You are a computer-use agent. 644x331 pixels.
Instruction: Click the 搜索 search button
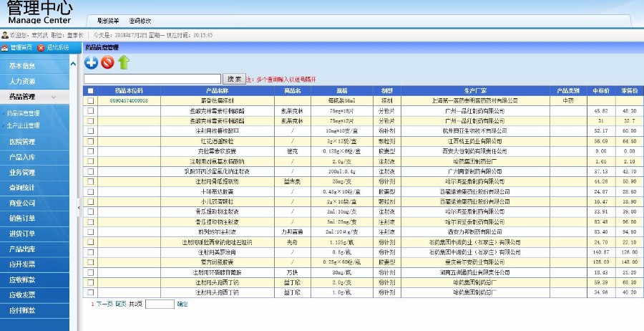pyautogui.click(x=234, y=79)
